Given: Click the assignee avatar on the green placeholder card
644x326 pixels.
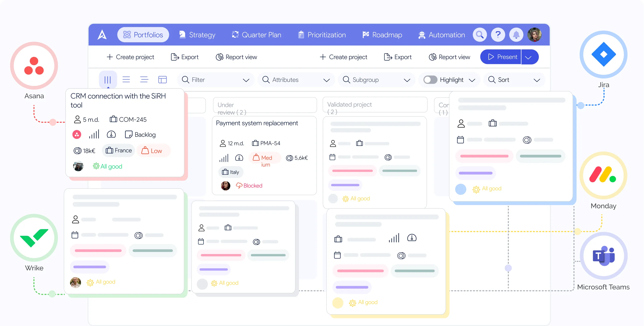Looking at the screenshot, I should [75, 282].
